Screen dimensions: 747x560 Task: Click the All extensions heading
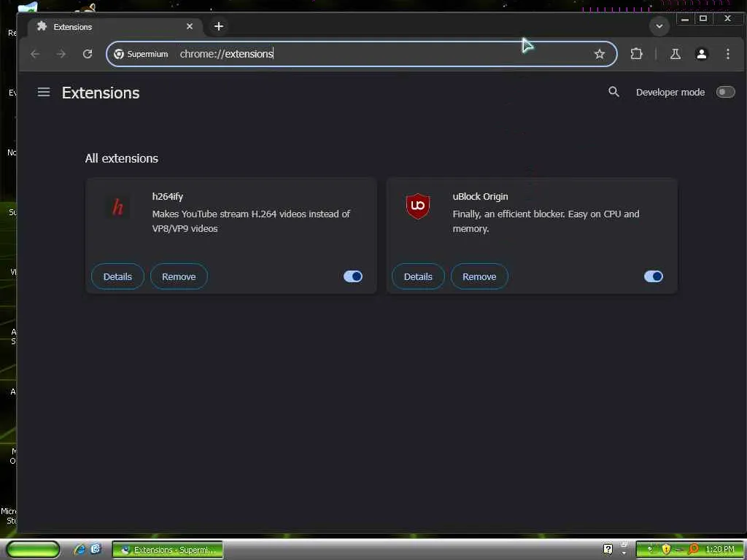(x=122, y=158)
